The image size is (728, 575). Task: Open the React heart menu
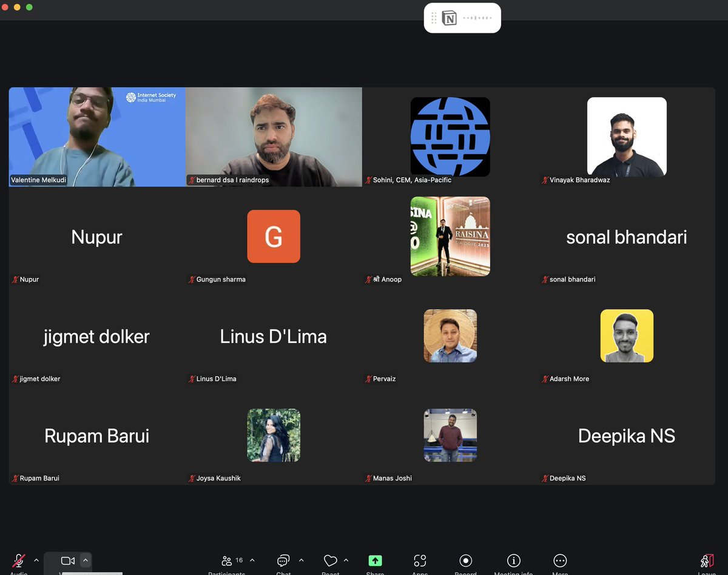coord(331,560)
